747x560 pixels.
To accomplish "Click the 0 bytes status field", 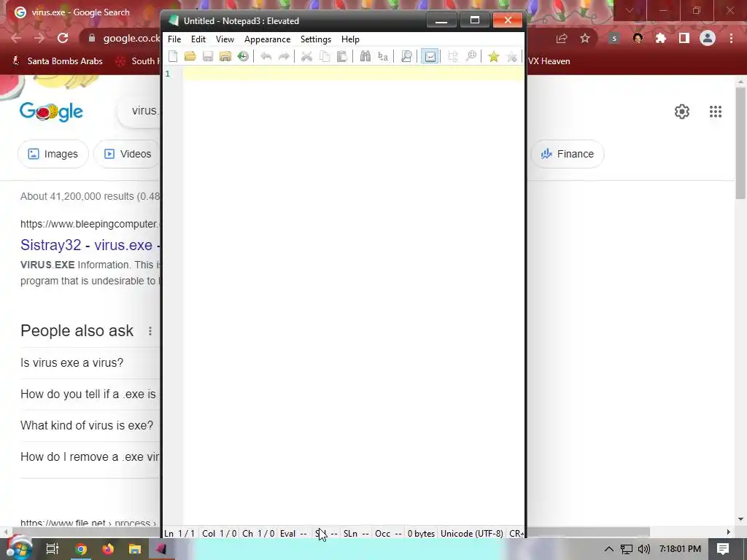I will click(421, 533).
